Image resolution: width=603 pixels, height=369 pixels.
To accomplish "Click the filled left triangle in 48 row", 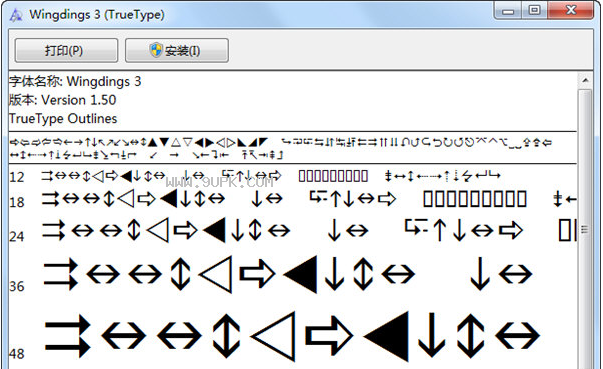I will click(386, 336).
